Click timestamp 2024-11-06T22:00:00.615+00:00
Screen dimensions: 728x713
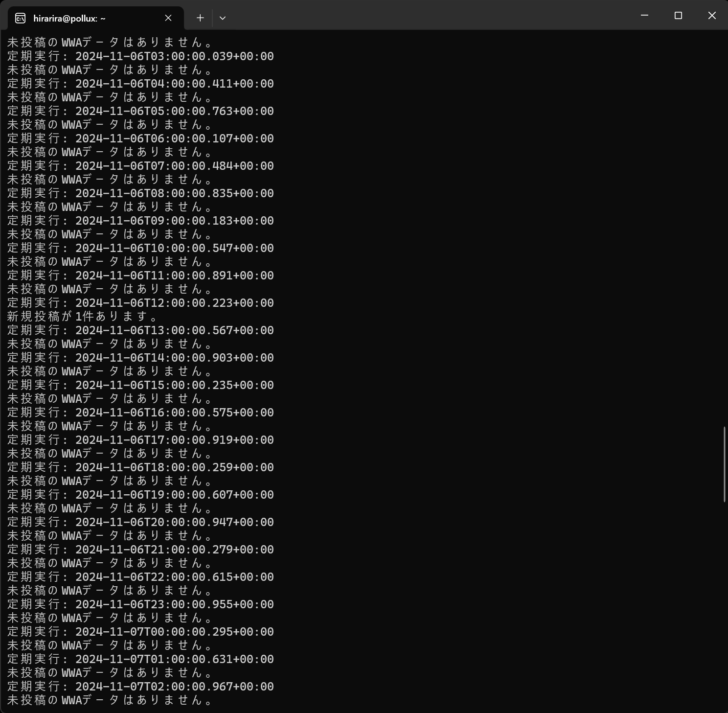[x=175, y=577]
